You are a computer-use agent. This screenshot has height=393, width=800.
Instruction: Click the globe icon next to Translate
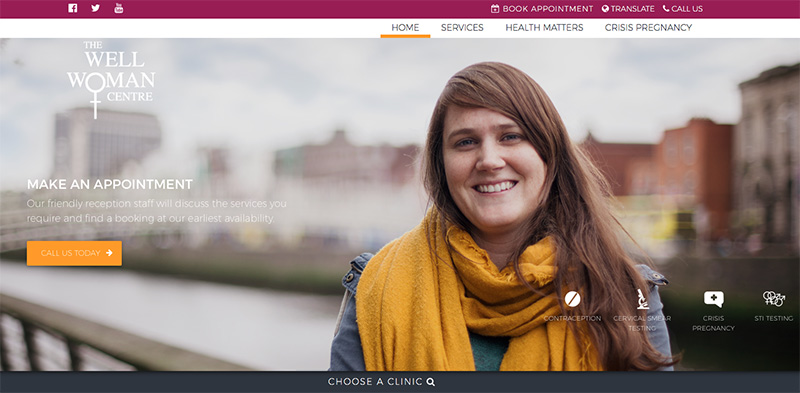pos(605,9)
